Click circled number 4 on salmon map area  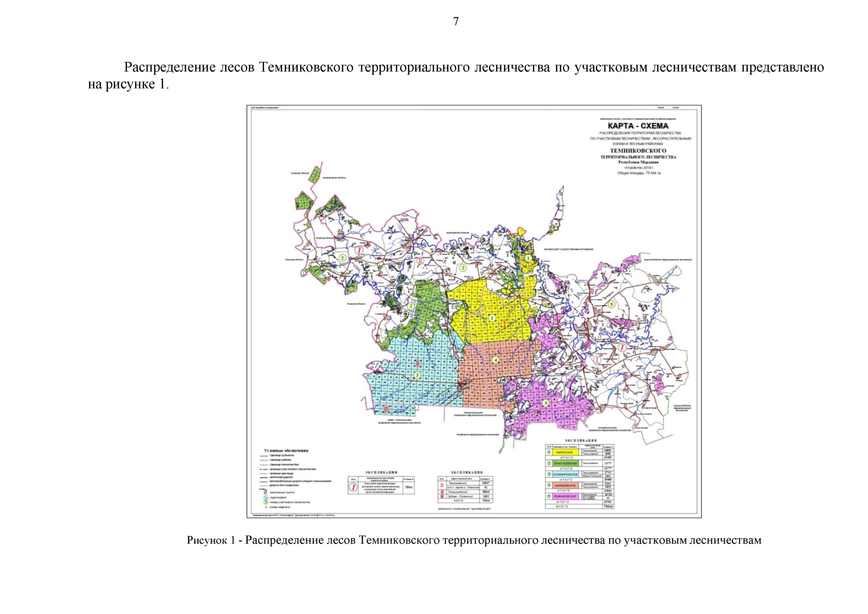tap(495, 360)
